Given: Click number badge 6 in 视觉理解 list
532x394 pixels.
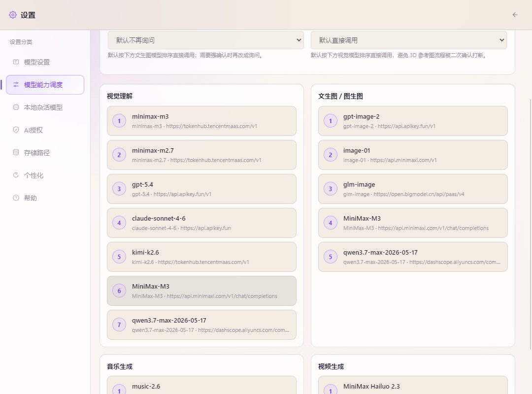Looking at the screenshot, I should coord(119,291).
